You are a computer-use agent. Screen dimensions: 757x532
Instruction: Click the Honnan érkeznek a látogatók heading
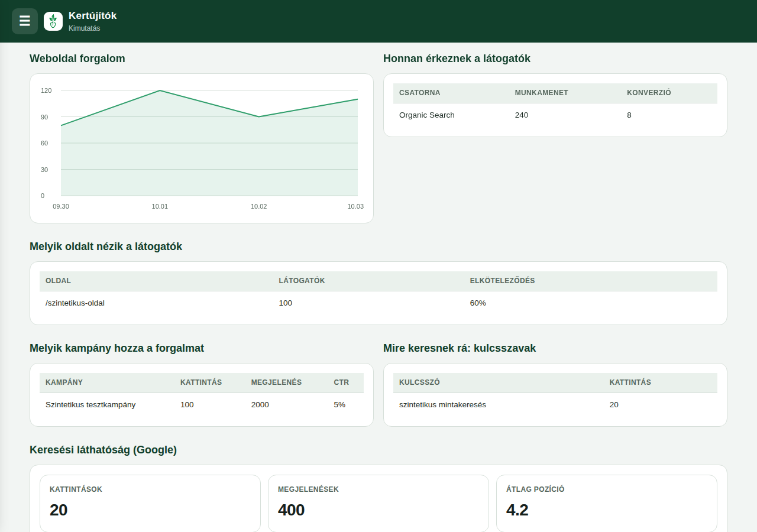click(x=457, y=59)
